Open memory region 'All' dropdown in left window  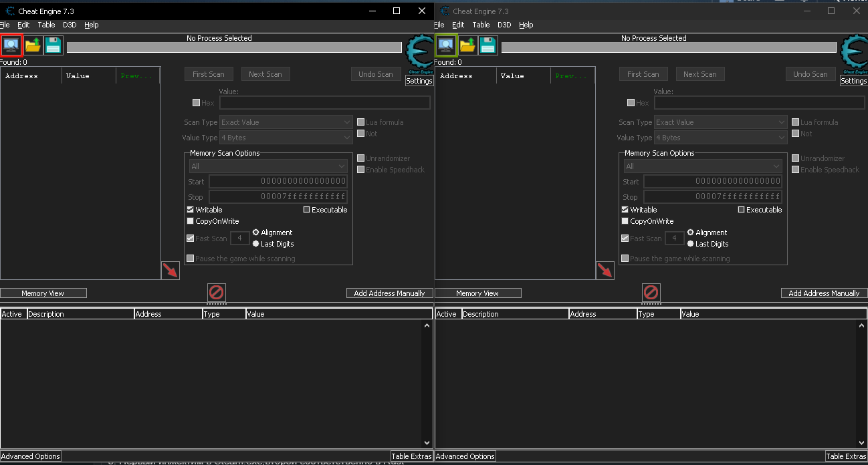point(267,166)
